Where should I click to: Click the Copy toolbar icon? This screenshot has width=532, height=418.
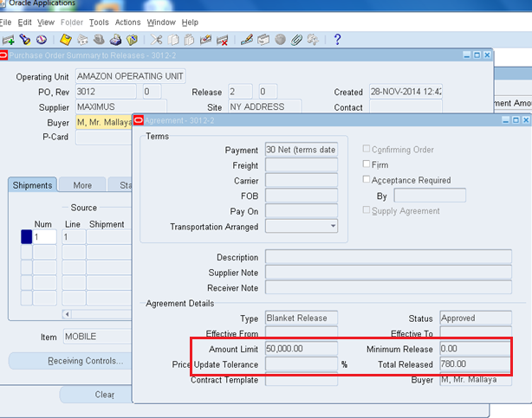click(173, 40)
